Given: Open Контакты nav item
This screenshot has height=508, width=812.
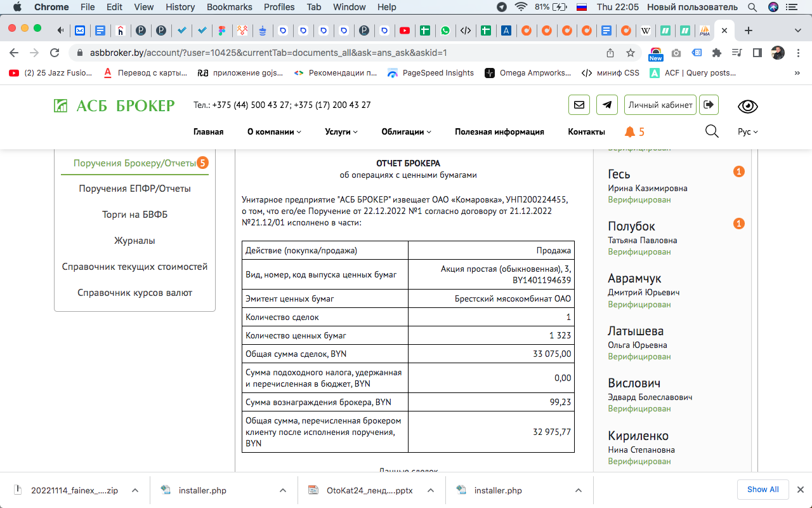Looking at the screenshot, I should (586, 132).
